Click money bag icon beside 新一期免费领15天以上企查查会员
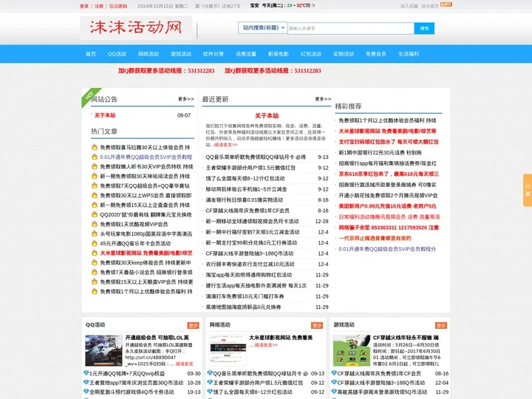Screen dimensions: 532x399 (x=95, y=205)
